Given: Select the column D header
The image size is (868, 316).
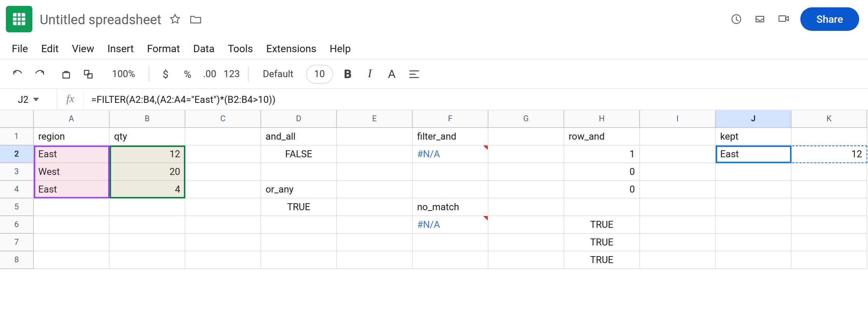Looking at the screenshot, I should [x=299, y=118].
